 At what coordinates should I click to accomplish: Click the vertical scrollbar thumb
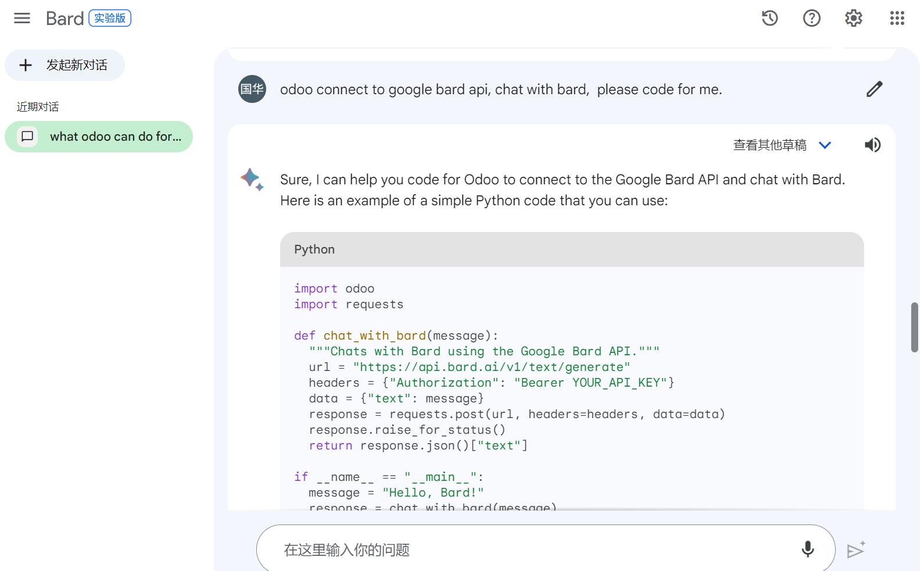[915, 327]
